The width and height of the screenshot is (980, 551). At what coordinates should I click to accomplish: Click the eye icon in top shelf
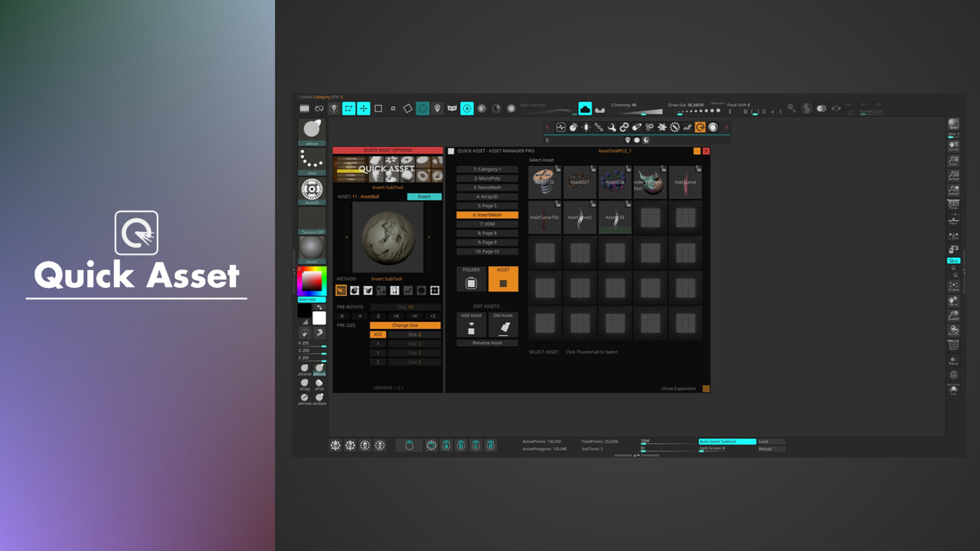click(836, 109)
